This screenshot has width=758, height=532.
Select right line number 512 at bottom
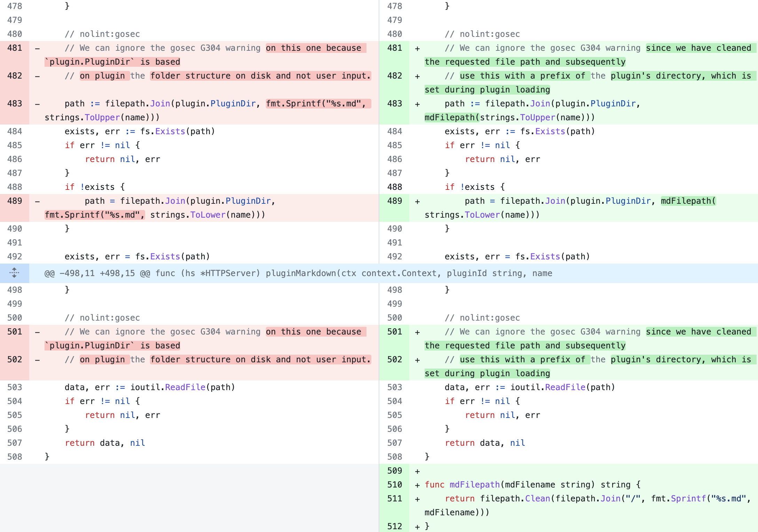point(394,526)
